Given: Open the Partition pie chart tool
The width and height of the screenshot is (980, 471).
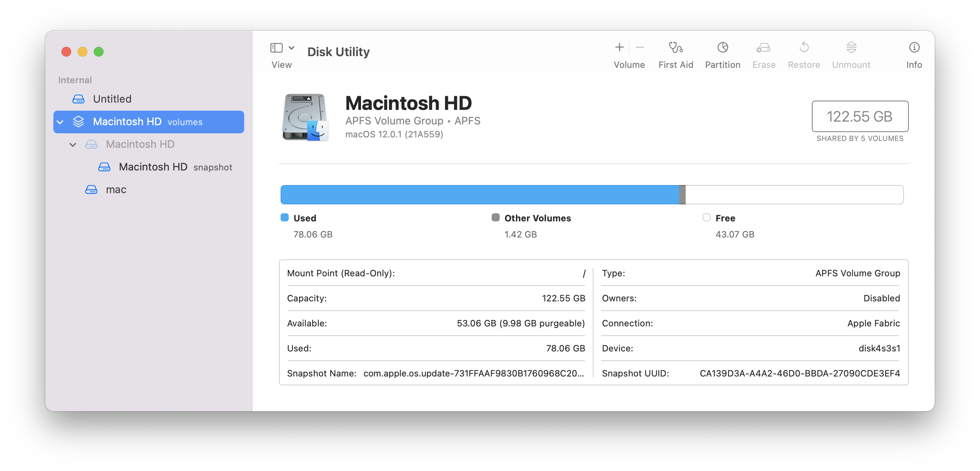Looking at the screenshot, I should [x=722, y=48].
